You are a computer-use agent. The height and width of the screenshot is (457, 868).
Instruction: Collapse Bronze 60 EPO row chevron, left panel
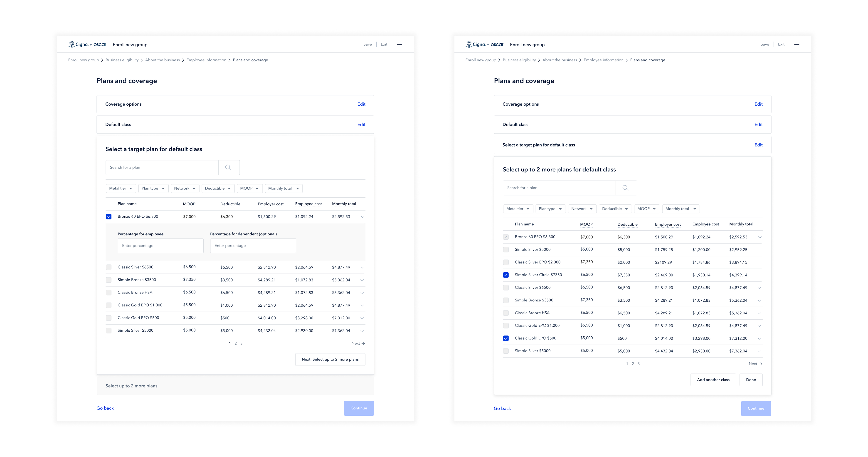[x=362, y=217]
